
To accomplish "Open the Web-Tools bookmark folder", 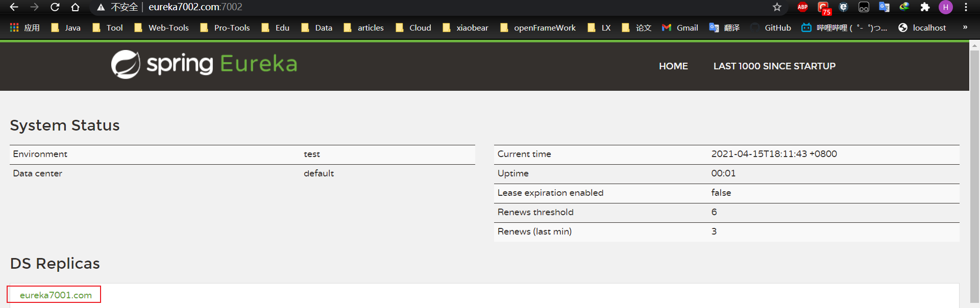I will (161, 28).
